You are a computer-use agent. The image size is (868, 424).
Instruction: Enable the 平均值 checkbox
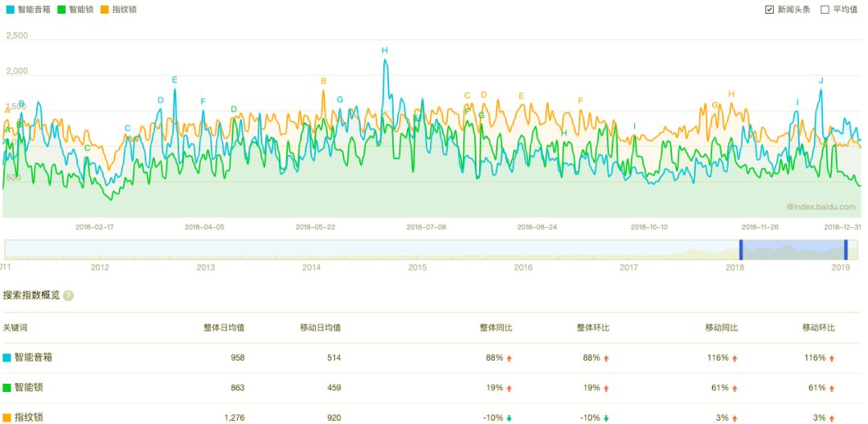click(825, 10)
